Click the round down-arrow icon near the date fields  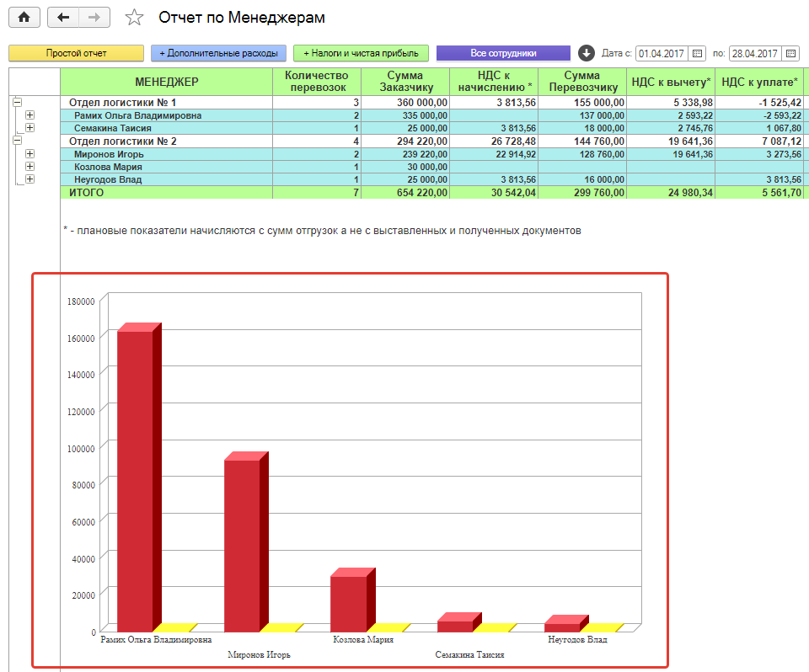[x=587, y=53]
